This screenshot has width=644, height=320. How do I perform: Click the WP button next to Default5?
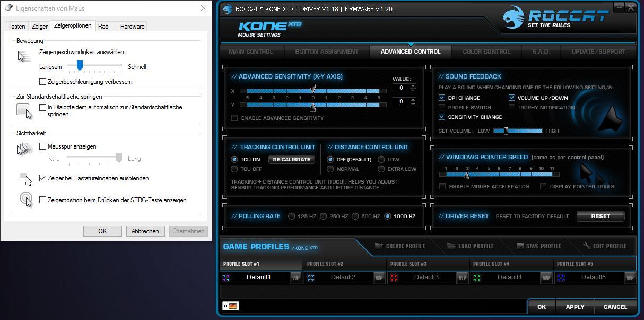[630, 278]
